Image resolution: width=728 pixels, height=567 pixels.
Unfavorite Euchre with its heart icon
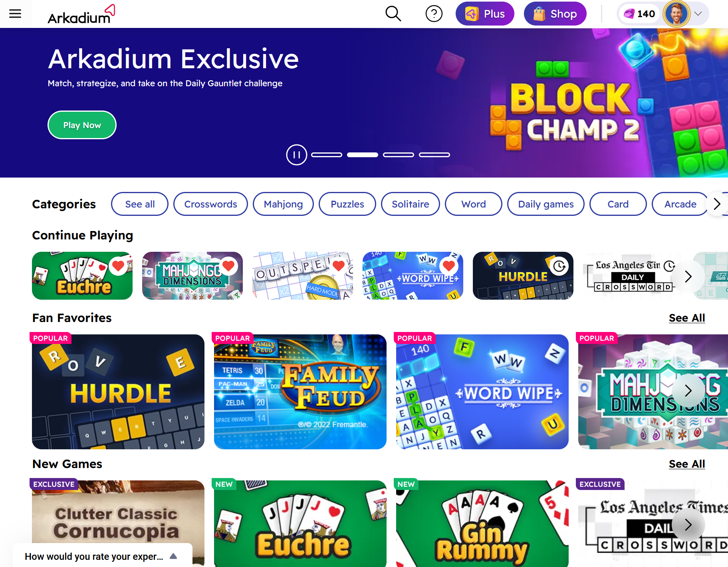[x=118, y=266]
